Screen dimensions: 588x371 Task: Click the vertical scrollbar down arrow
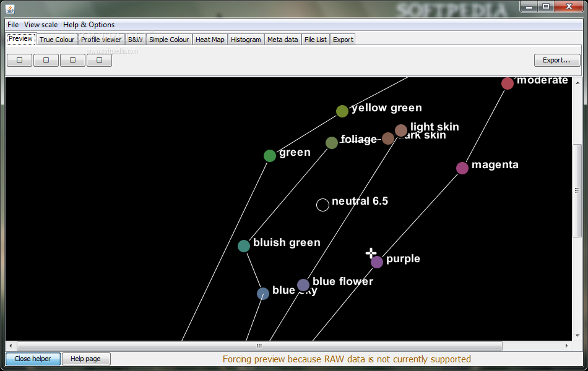[577, 336]
